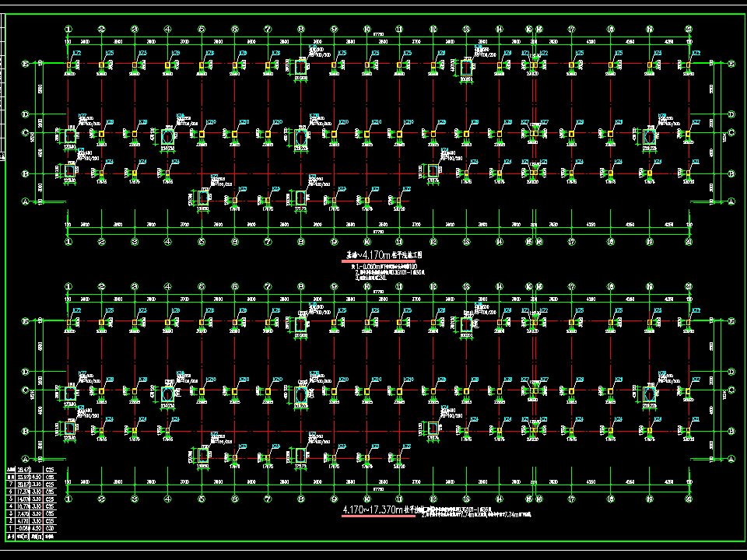This screenshot has width=747, height=560.
Task: Click column section at grid 1, axis B, upper plan
Action: (69, 171)
